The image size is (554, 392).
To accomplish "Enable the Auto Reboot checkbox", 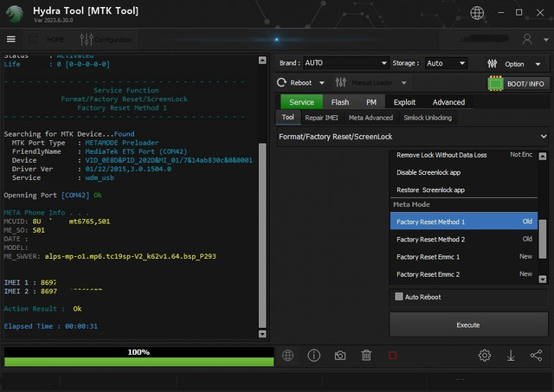I will pyautogui.click(x=398, y=296).
